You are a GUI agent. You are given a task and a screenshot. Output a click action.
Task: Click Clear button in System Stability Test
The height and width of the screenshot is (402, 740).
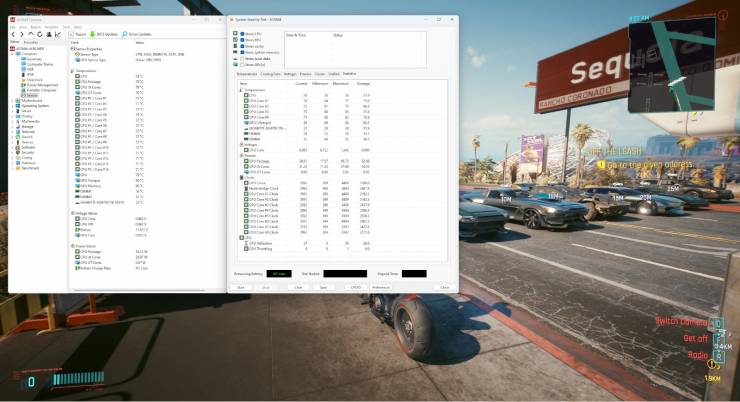coord(298,287)
